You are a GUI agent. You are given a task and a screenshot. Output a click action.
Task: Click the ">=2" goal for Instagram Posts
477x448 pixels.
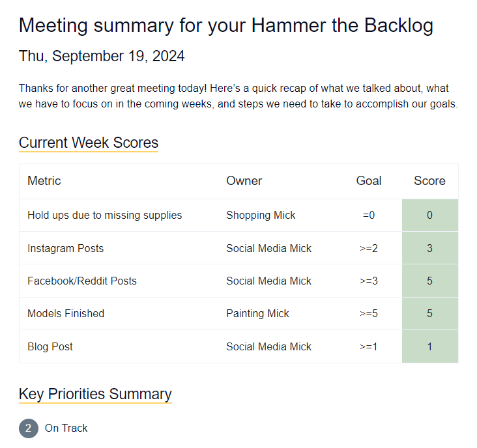(368, 248)
